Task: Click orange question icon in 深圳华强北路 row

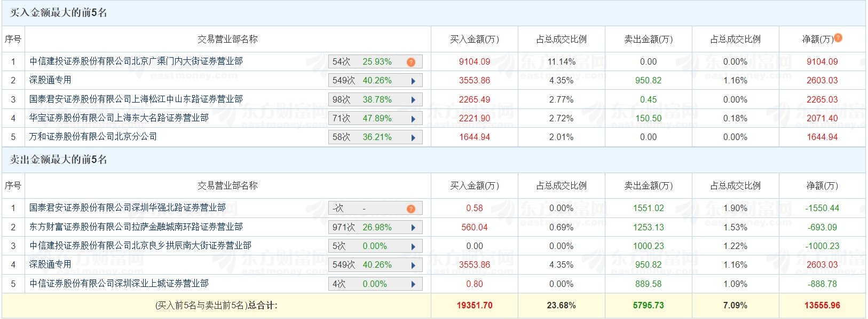Action: pyautogui.click(x=411, y=208)
